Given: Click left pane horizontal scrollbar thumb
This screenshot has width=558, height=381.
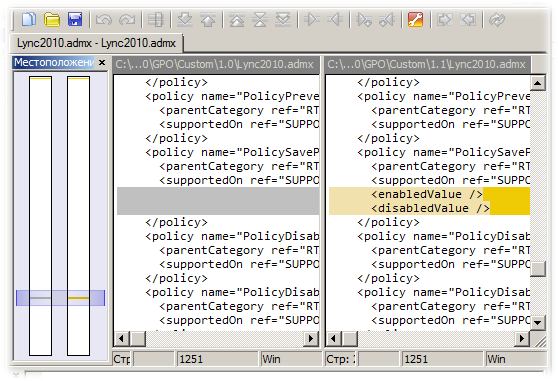Looking at the screenshot, I should 138,338.
